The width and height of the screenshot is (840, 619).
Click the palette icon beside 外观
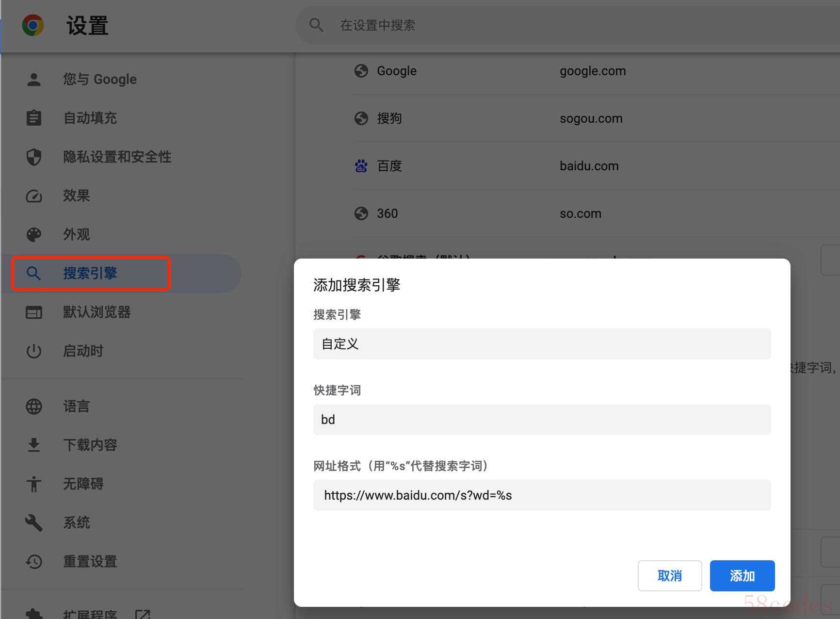34,235
